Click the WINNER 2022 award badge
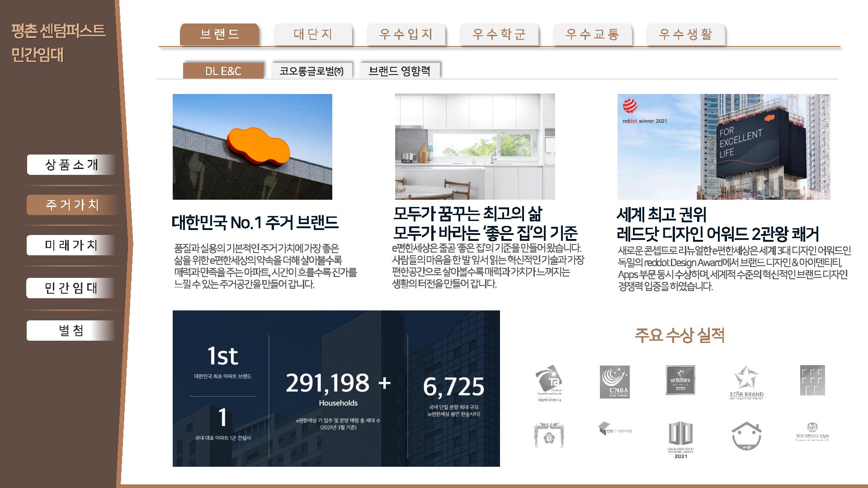Screen dimensions: 868x488 [x=680, y=380]
